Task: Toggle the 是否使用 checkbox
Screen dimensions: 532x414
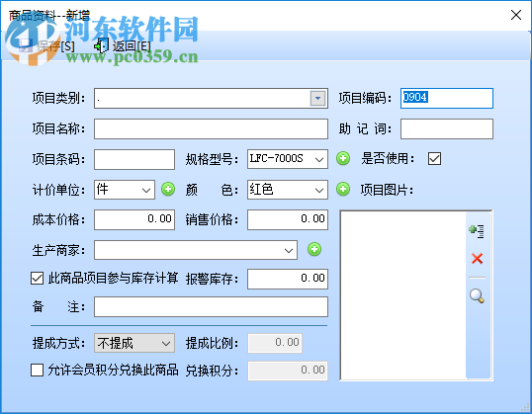Action: 434,158
